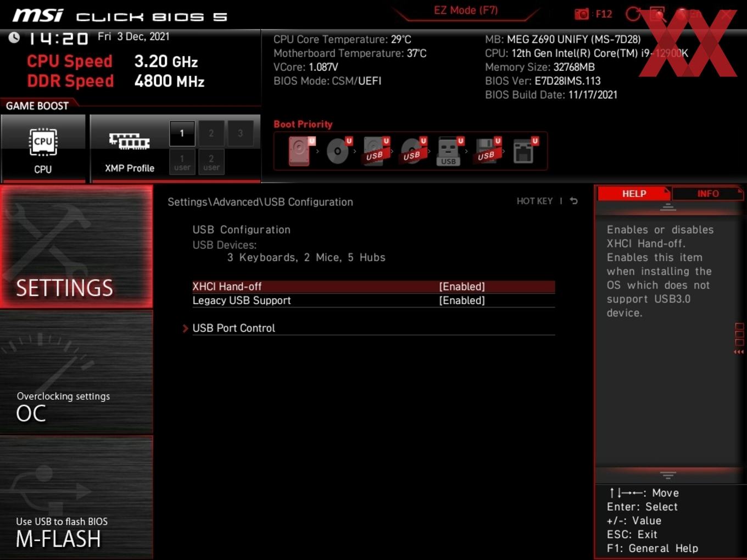Click the BIOS Ver E7D28IMS.113 text
The height and width of the screenshot is (560, 747).
click(543, 81)
